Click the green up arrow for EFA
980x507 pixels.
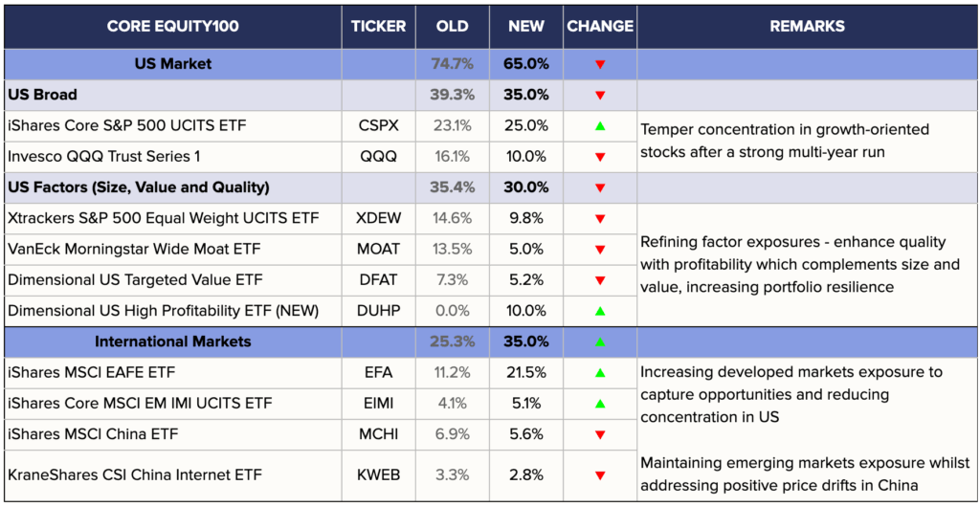click(x=600, y=373)
